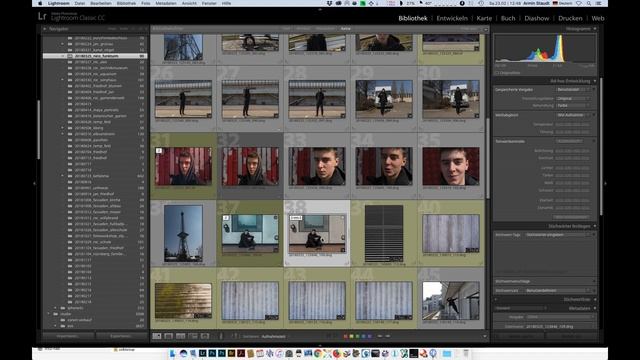Select thumbnail 38 of the man sitting
The height and width of the screenshot is (360, 640).
pos(317,233)
